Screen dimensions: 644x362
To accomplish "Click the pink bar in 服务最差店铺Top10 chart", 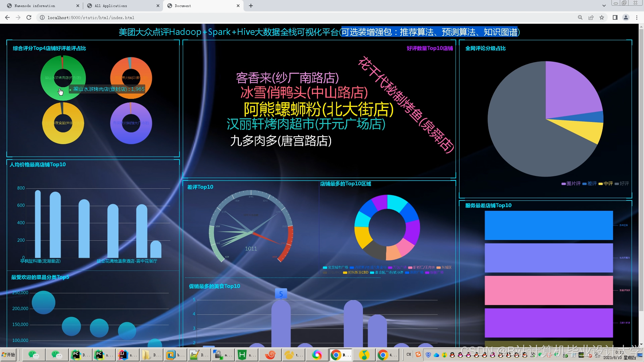I will pos(548,290).
